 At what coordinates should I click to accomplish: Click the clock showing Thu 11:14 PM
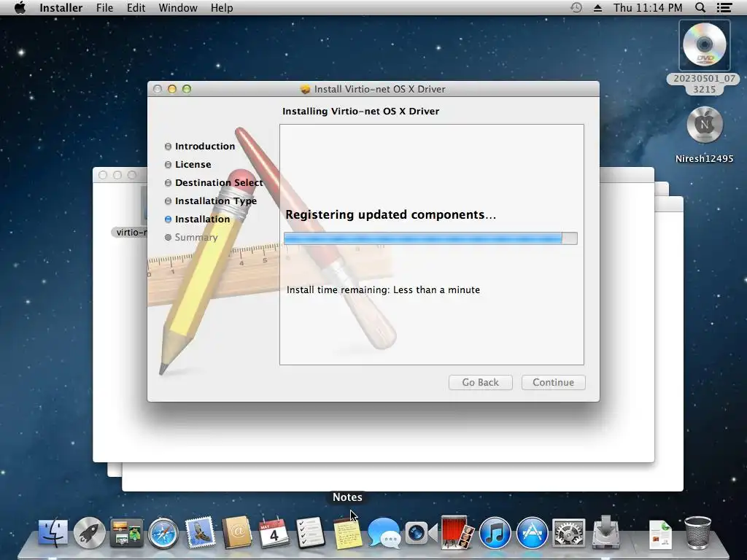648,7
